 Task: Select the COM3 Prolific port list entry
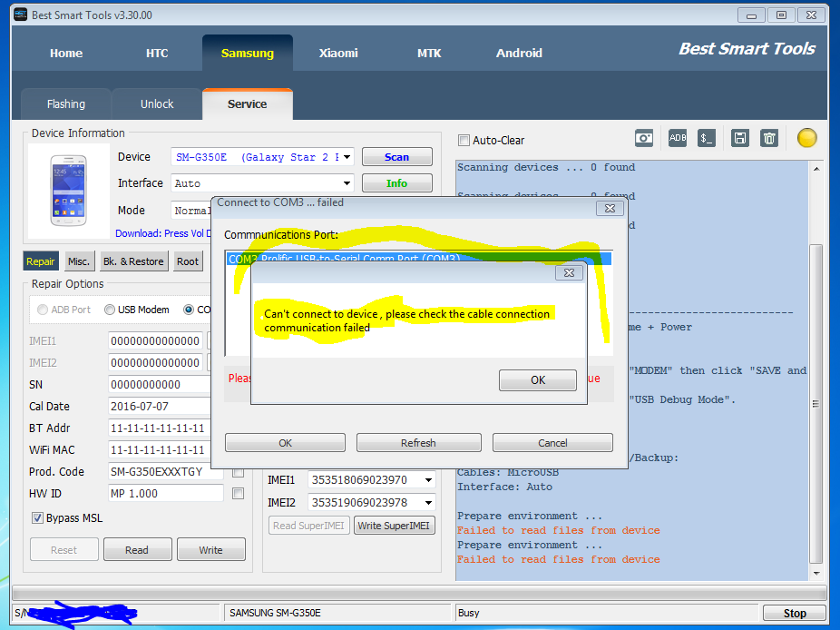point(418,258)
